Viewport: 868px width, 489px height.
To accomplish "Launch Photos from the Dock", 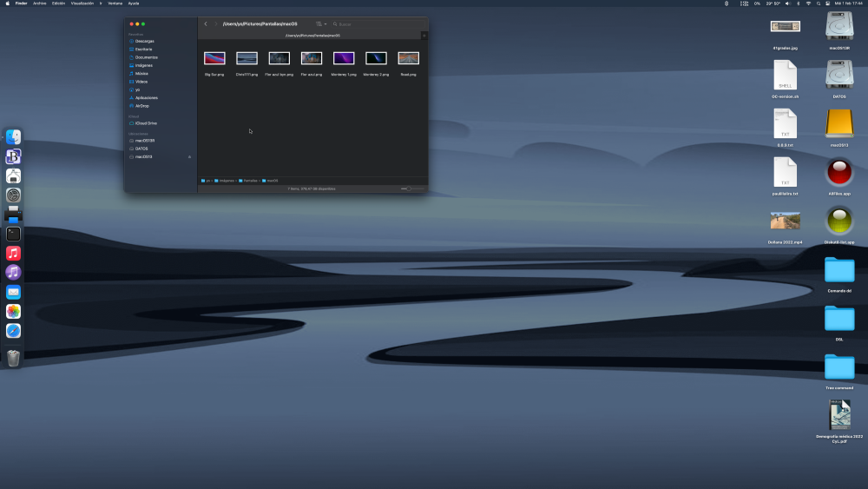I will 13,311.
